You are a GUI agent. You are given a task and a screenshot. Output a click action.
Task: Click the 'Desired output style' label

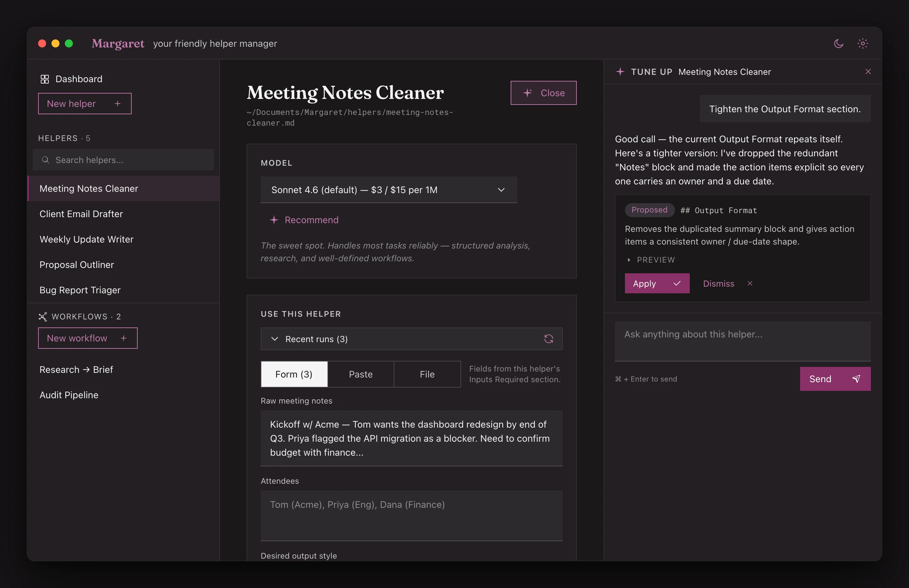coord(299,556)
